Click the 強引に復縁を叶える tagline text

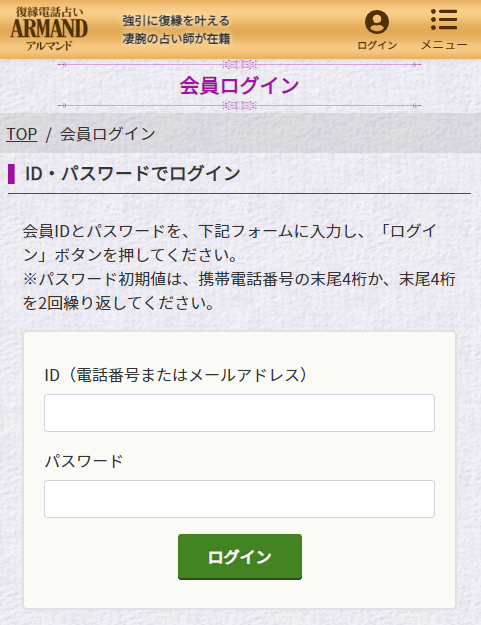pos(176,20)
